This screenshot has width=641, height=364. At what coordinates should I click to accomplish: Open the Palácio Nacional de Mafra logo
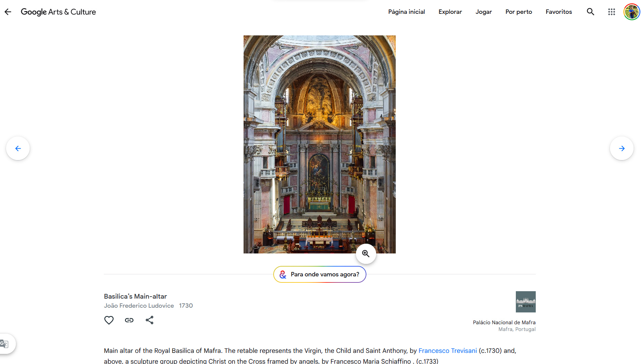(x=526, y=302)
